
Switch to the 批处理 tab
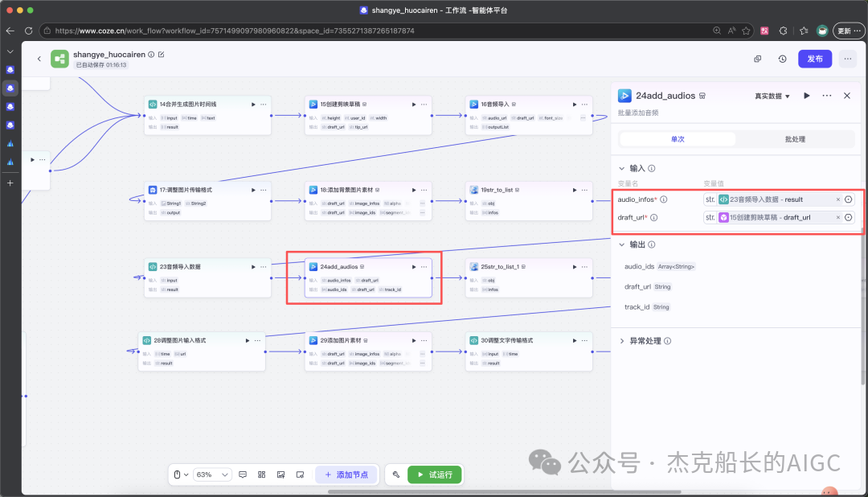click(795, 139)
